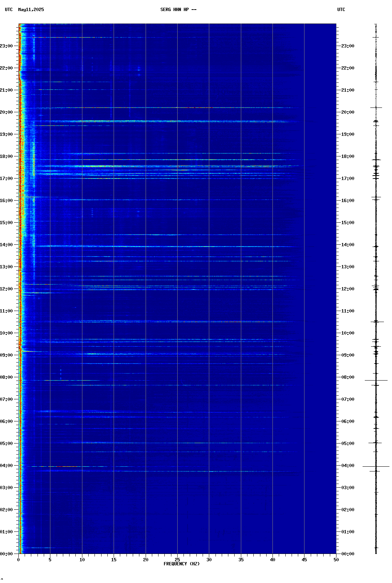
Task: Click the date label May11,2025
Action: (x=31, y=10)
